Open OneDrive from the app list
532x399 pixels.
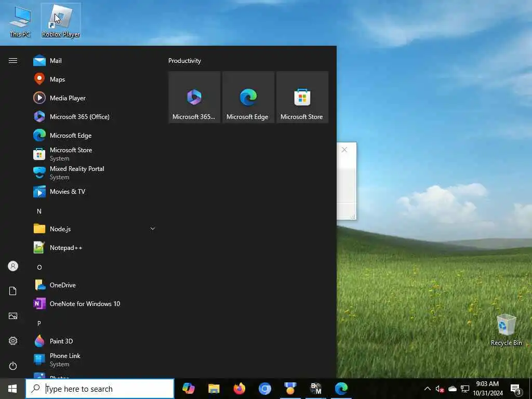pyautogui.click(x=95, y=285)
